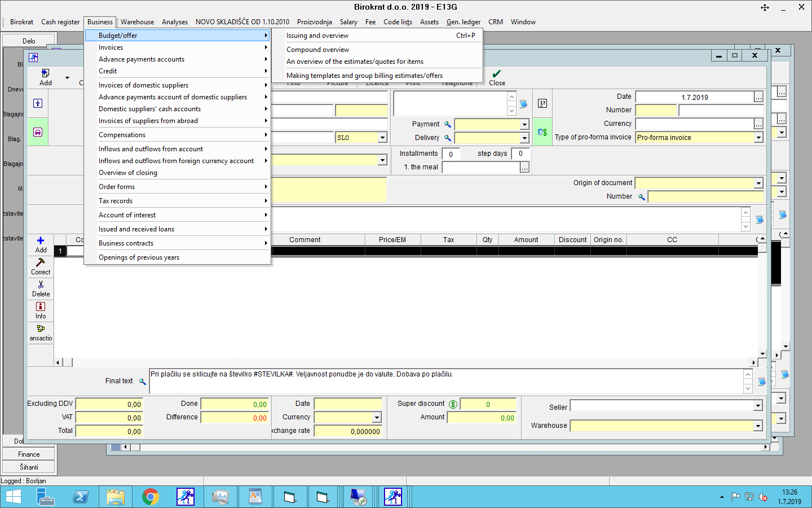The width and height of the screenshot is (812, 508).
Task: Click ellipsis button next to Date field
Action: pos(758,97)
